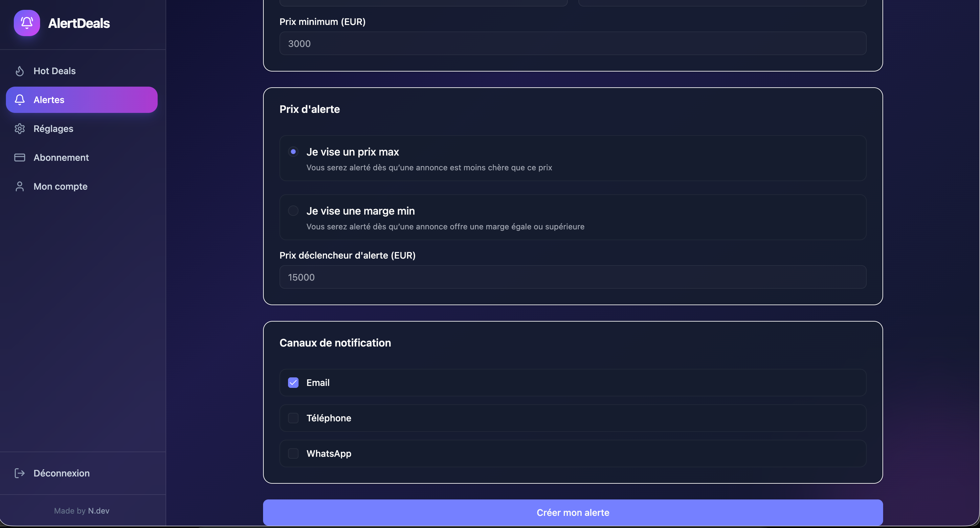Viewport: 980px width, 528px height.
Task: Open the Abonnement page
Action: (x=82, y=158)
